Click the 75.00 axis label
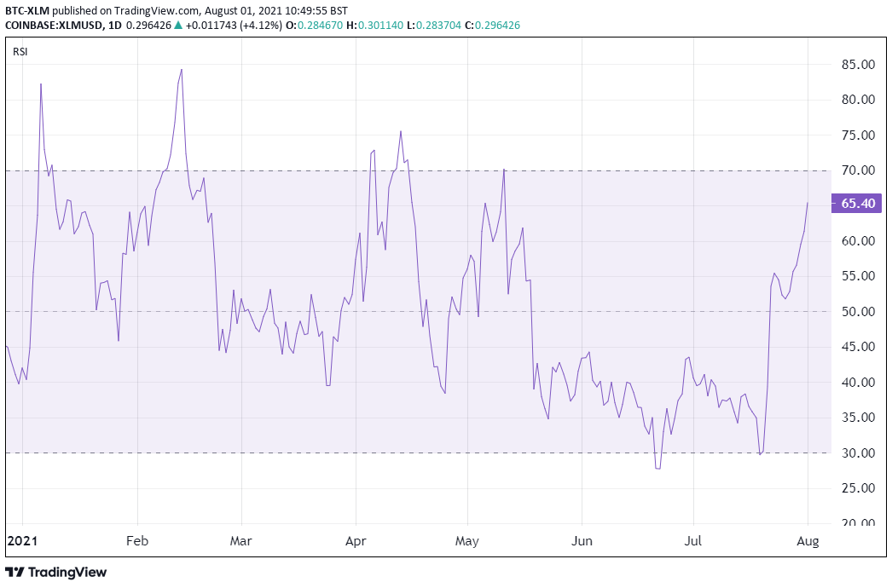892x588 pixels. coord(858,135)
